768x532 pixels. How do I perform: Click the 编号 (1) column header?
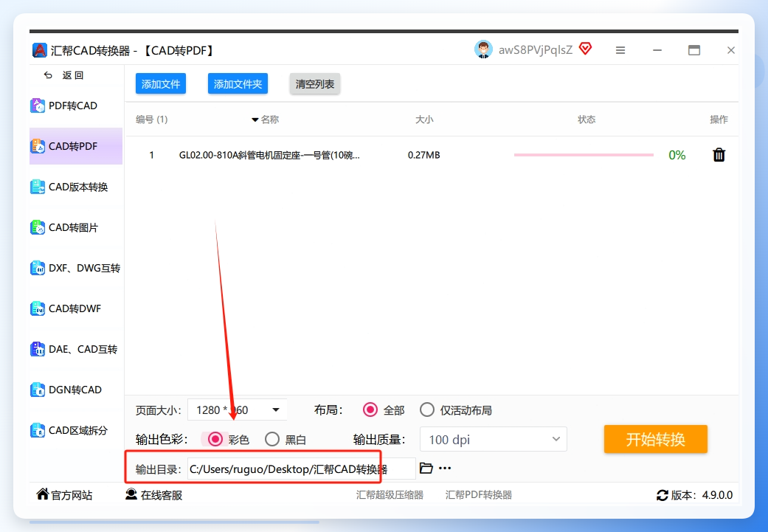151,119
